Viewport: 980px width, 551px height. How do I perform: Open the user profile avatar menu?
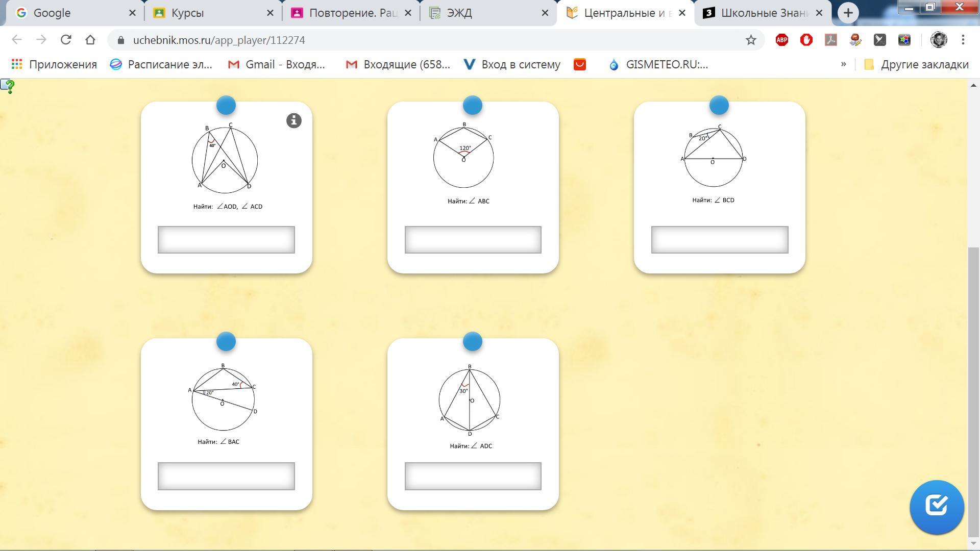point(938,40)
